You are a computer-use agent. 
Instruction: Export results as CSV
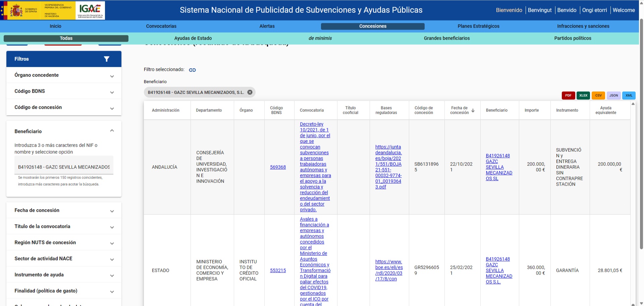click(598, 96)
